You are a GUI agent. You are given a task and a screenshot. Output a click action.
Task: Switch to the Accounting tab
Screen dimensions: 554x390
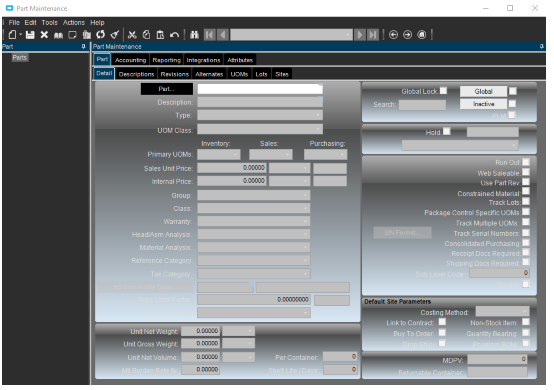tap(130, 60)
